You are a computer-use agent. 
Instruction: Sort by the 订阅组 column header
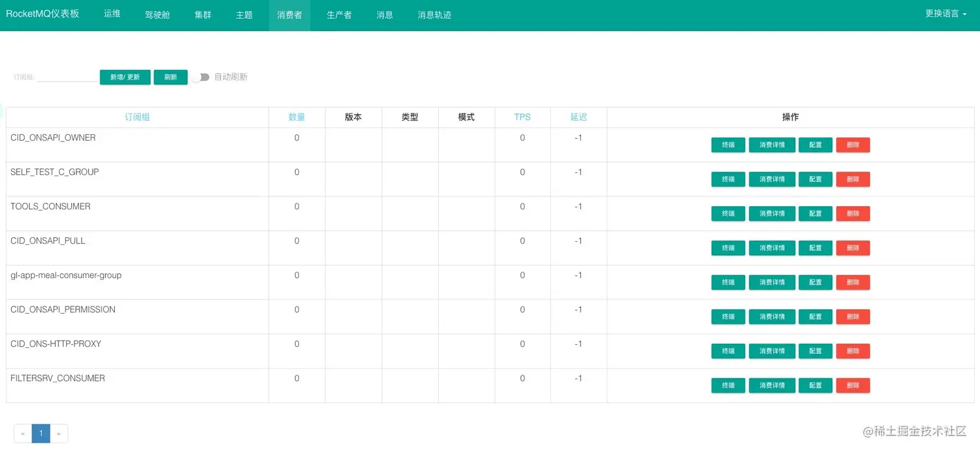[137, 117]
